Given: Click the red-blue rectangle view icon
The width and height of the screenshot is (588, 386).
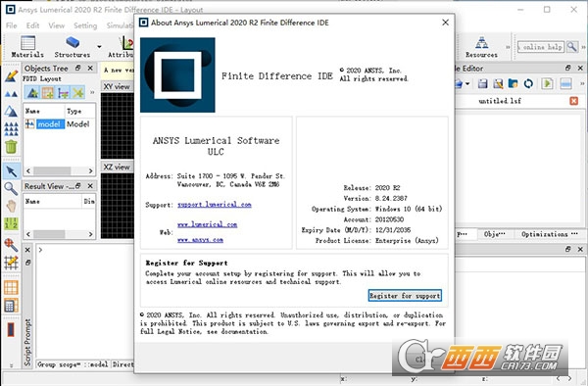Looking at the screenshot, I should point(11,330).
